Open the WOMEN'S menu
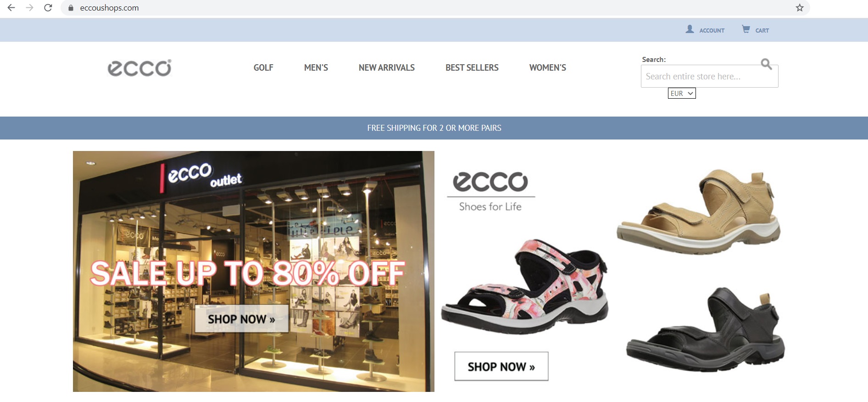868x402 pixels. click(548, 67)
